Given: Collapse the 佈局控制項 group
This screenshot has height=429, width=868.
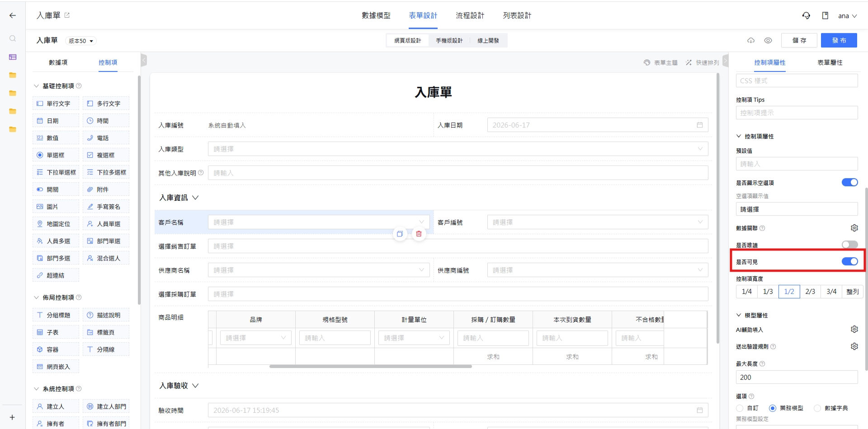Looking at the screenshot, I should 37,297.
